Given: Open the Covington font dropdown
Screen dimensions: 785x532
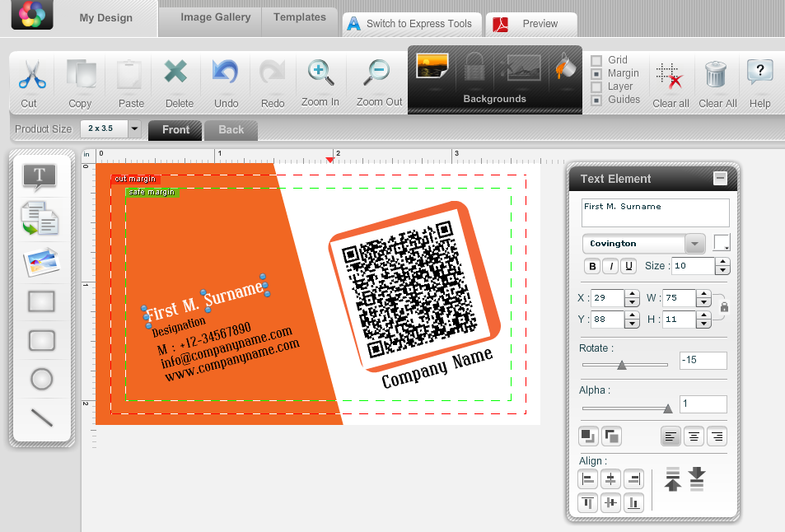Looking at the screenshot, I should click(x=696, y=244).
